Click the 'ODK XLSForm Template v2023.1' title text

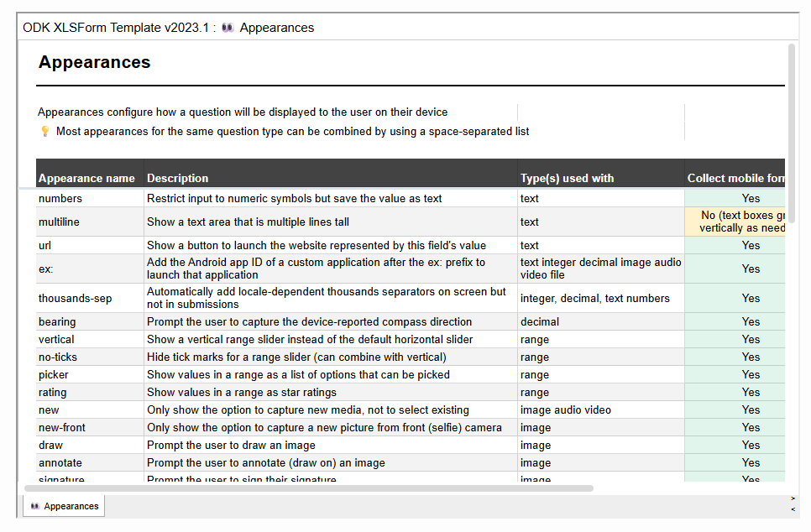(116, 28)
